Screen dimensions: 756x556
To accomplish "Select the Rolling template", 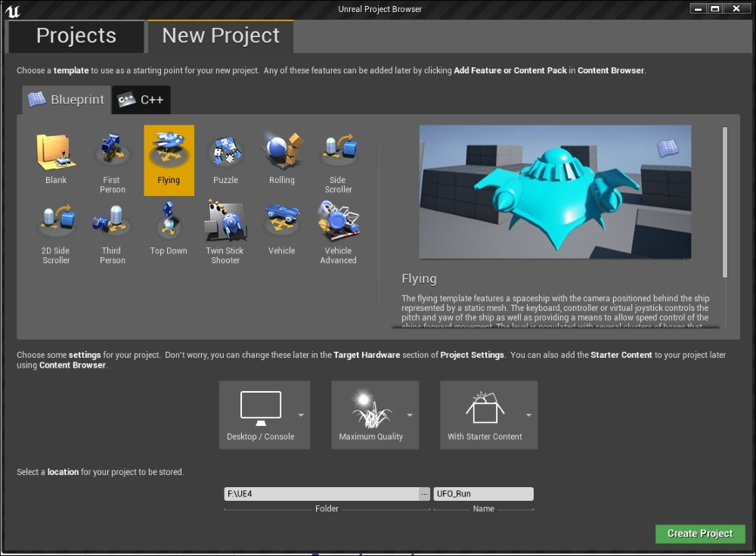I will click(281, 160).
